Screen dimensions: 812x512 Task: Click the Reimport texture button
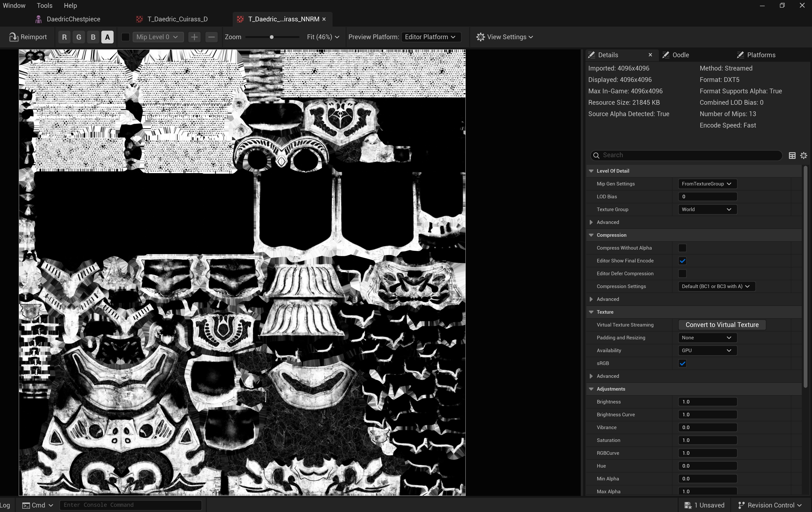click(28, 37)
